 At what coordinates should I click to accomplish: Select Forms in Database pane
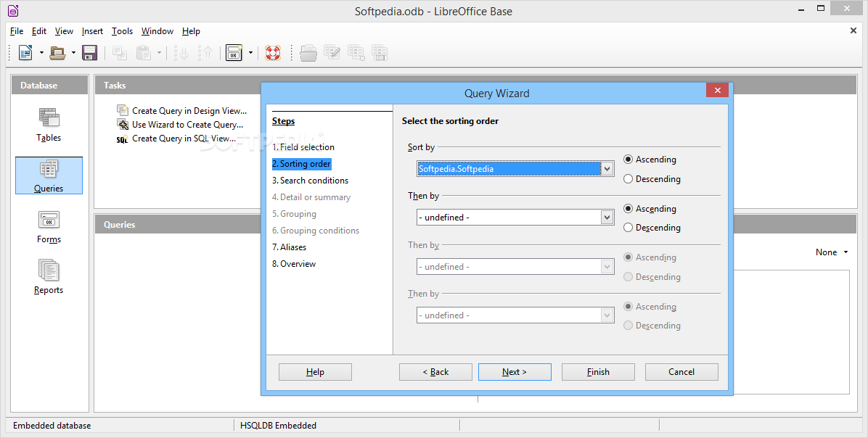click(49, 227)
